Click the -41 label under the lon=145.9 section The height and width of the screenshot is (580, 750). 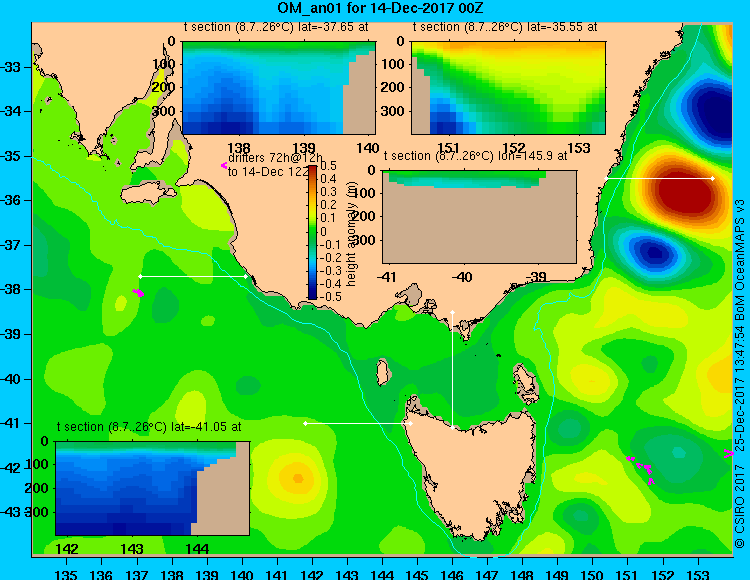[386, 277]
